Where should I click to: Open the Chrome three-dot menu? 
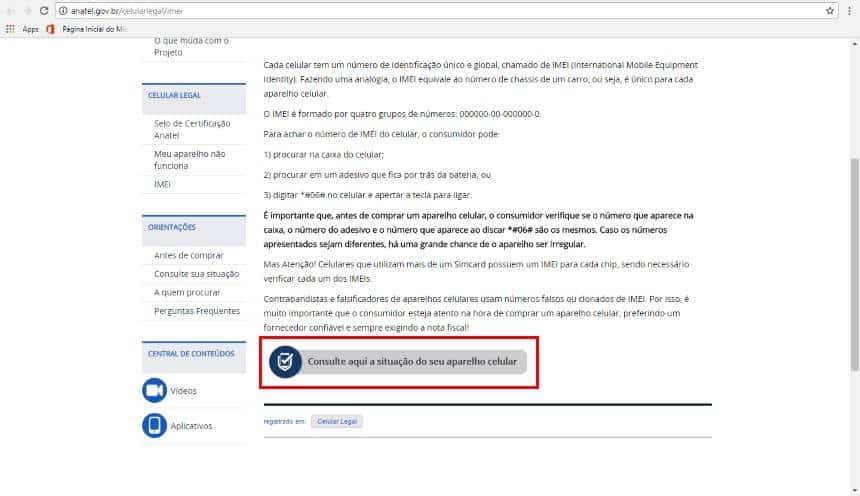[x=850, y=10]
